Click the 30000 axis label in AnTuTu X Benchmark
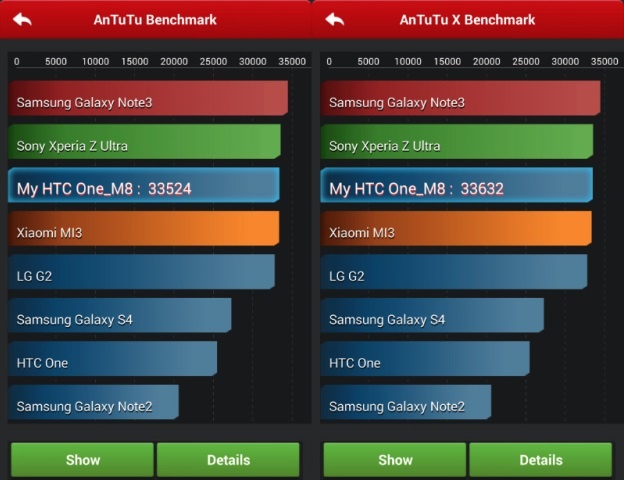Image resolution: width=624 pixels, height=480 pixels. tap(565, 61)
